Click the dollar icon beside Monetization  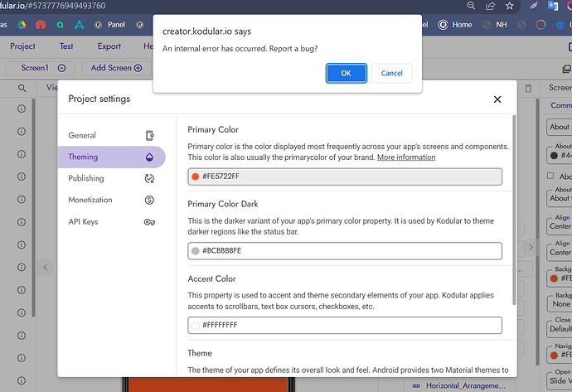(x=149, y=200)
